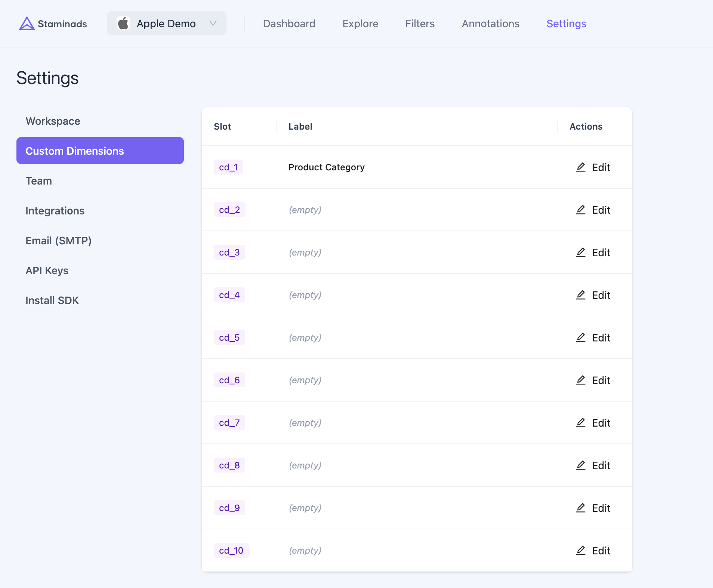Screen dimensions: 713x588
Task: Click the cd_5 slot badge
Action: click(x=229, y=337)
